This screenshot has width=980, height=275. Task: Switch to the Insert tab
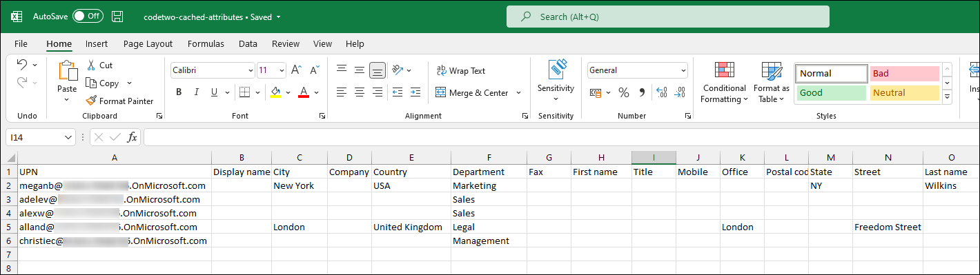(x=97, y=43)
